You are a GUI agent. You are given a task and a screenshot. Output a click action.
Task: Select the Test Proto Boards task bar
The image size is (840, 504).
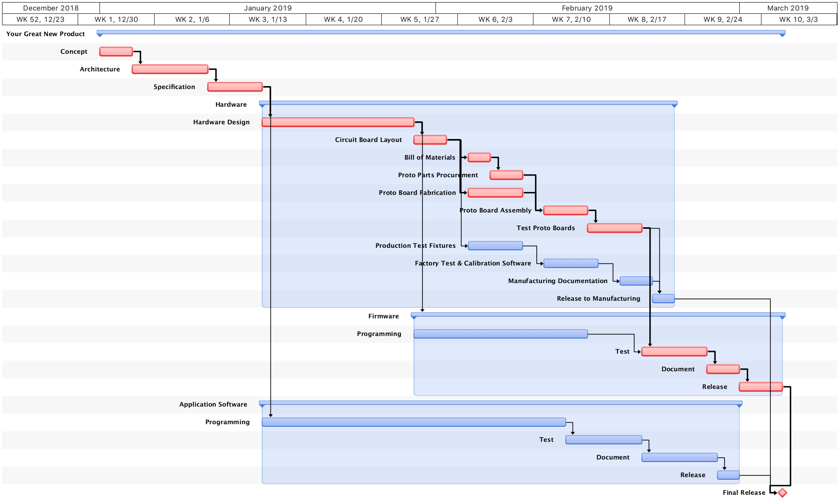point(614,228)
